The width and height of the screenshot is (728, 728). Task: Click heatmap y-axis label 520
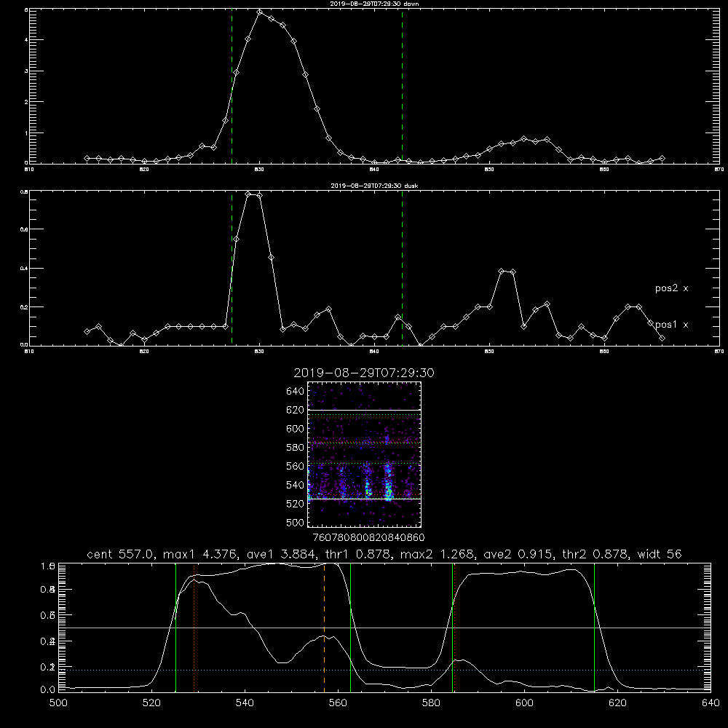point(296,504)
